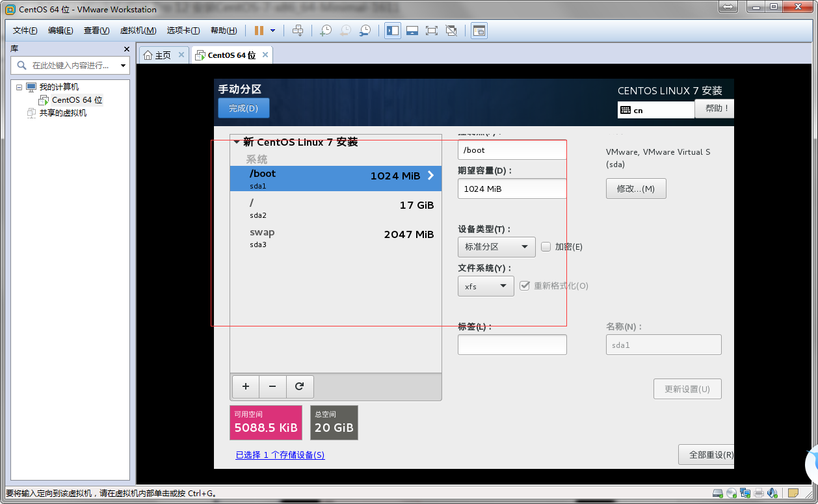Select 共享的虚拟机 in the library tree
Viewport: 818px width, 504px height.
62,113
